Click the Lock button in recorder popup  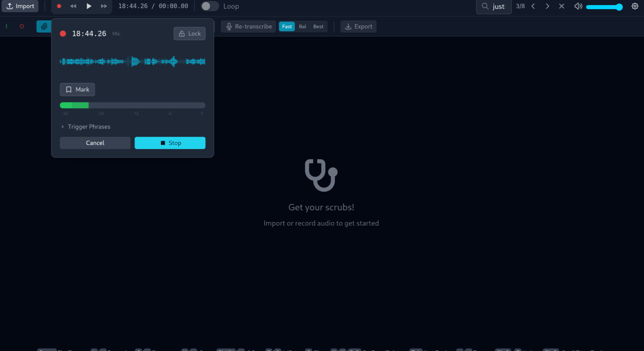(x=189, y=34)
